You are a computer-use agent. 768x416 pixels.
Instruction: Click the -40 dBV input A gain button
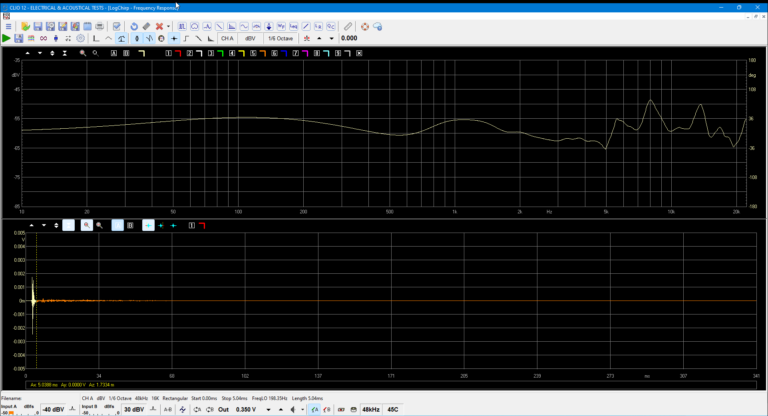(x=53, y=409)
